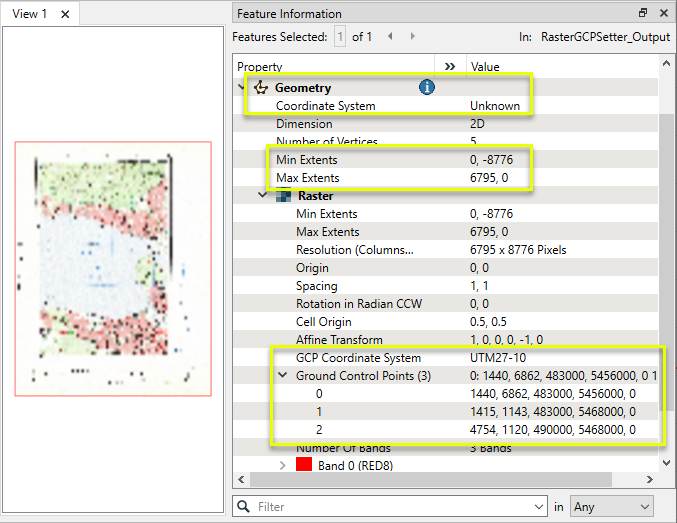Viewport: 677px width, 523px height.
Task: Go to previous selected feature arrow
Action: 389,37
